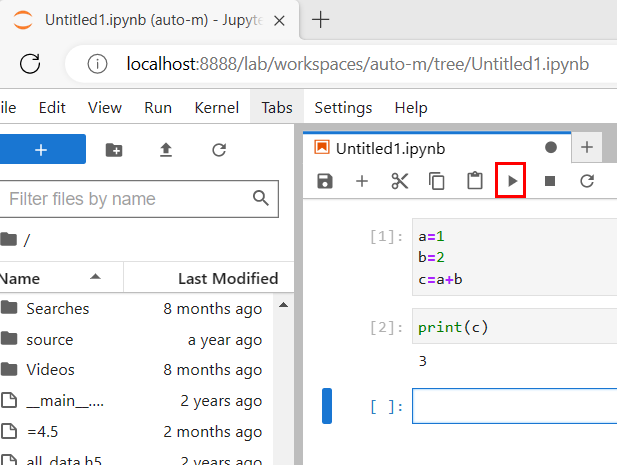Open new launcher with blue plus button
Viewport: 617px width, 465px height.
tap(42, 149)
